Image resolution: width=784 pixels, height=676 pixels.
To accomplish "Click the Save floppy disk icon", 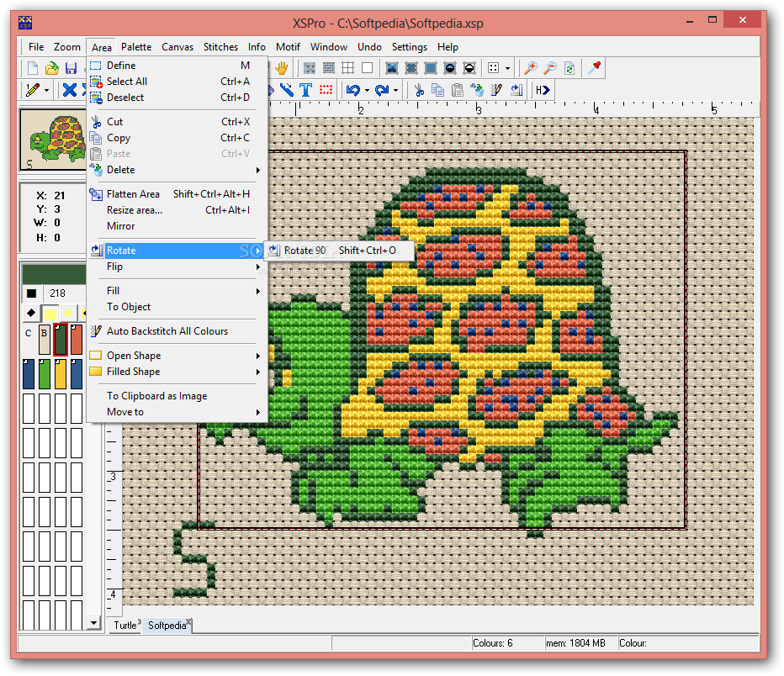I will (x=72, y=68).
